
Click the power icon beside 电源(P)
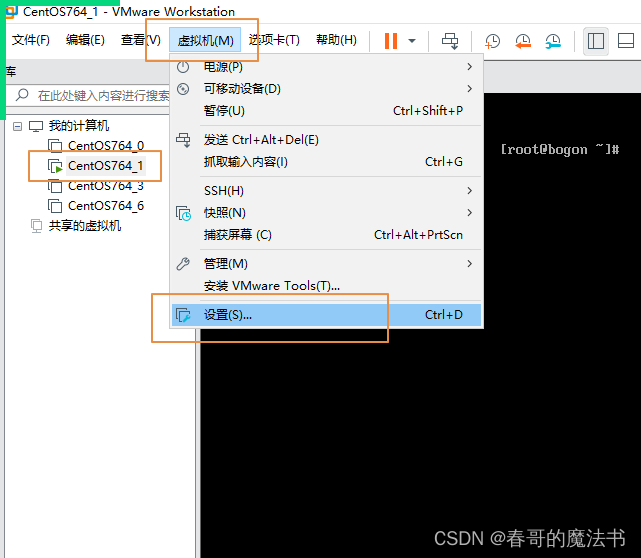click(x=183, y=67)
